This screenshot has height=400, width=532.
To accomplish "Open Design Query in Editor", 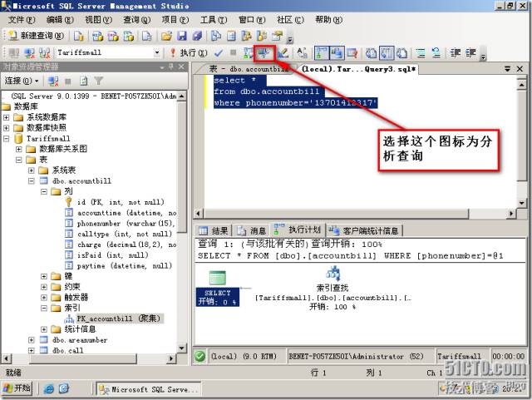I will click(283, 53).
